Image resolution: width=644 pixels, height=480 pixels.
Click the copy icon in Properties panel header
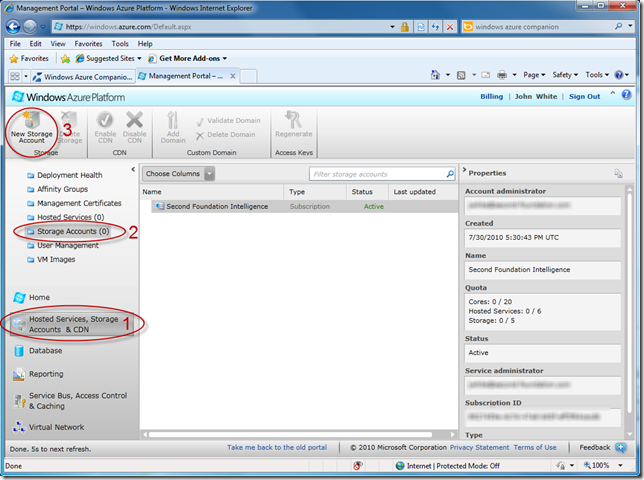pos(619,173)
